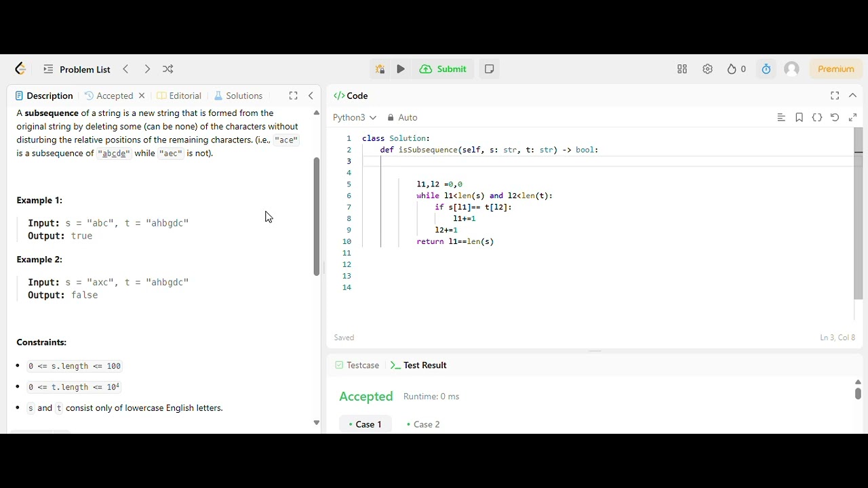Open the timer stopwatch icon

[x=766, y=69]
